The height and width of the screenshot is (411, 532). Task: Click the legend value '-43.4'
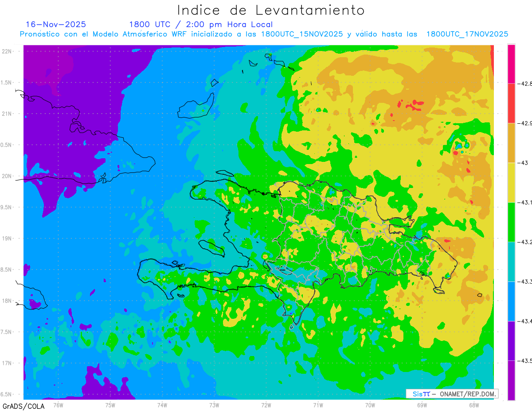525,321
